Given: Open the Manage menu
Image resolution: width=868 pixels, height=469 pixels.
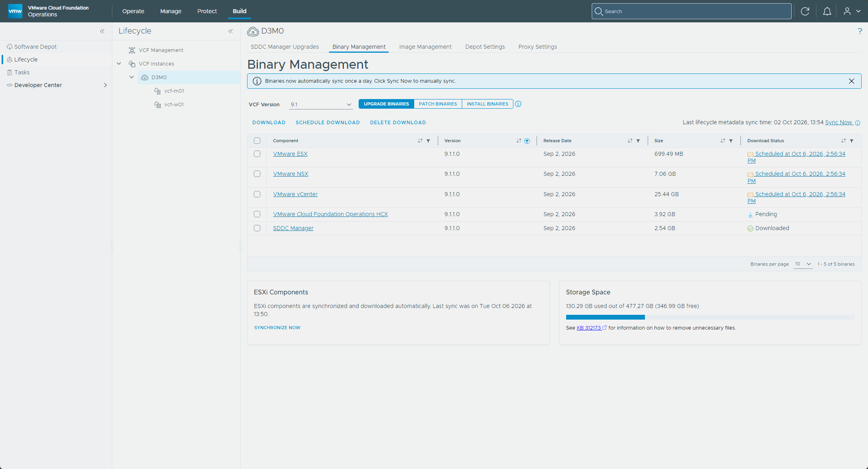Looking at the screenshot, I should 171,11.
